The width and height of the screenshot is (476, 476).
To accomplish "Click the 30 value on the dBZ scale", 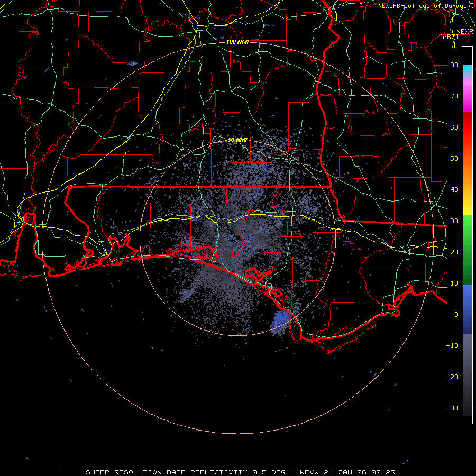I will (454, 221).
